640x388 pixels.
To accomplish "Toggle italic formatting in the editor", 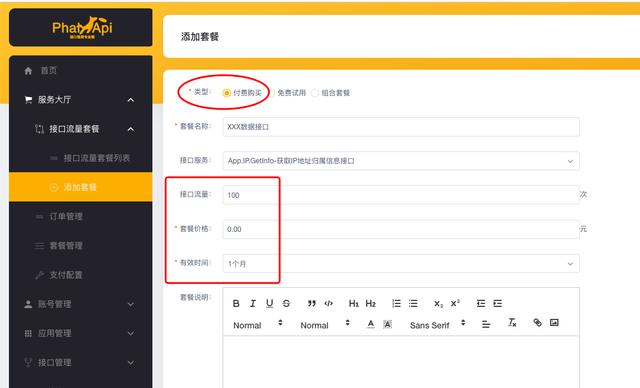I will [253, 303].
